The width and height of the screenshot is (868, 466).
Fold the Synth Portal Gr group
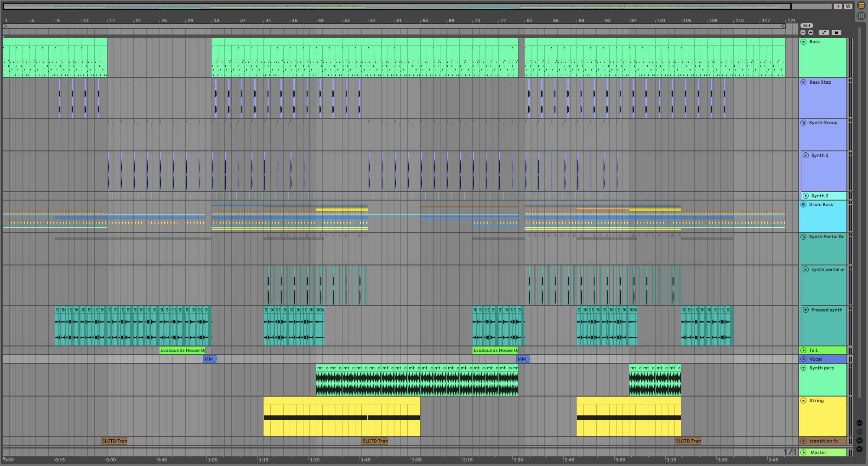(804, 237)
